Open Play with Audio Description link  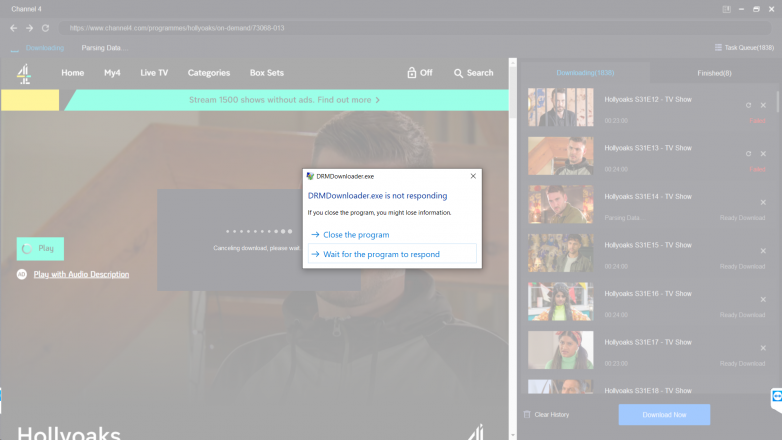click(x=81, y=274)
